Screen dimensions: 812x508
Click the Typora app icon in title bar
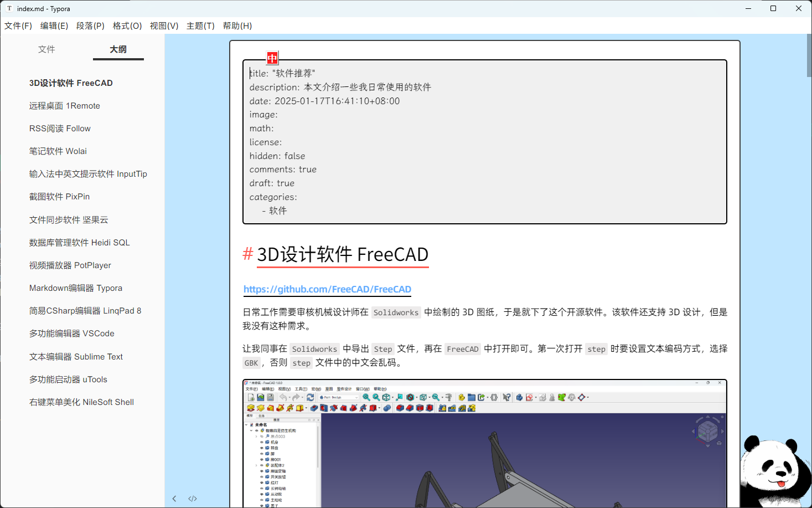[x=9, y=8]
